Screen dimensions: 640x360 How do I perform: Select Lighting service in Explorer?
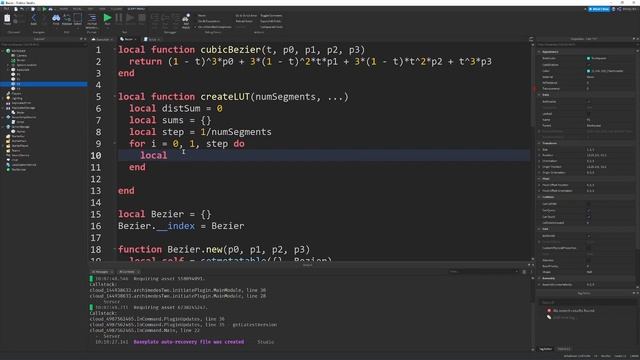(17, 98)
